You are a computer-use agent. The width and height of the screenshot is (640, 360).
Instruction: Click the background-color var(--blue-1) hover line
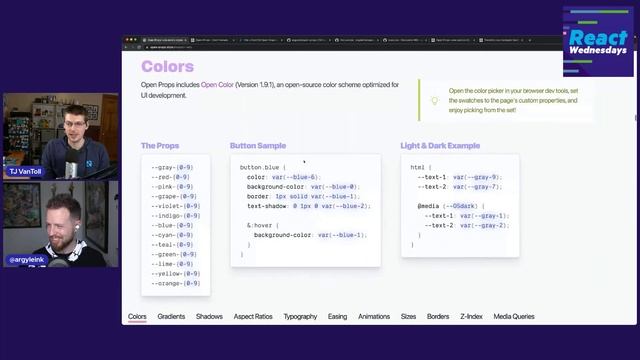(311, 235)
